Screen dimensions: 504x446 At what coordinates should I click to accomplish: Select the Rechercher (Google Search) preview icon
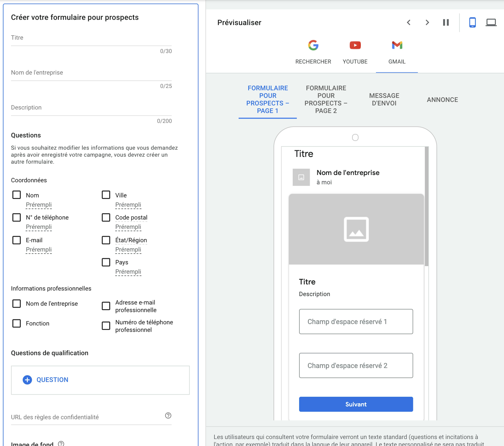coord(313,45)
